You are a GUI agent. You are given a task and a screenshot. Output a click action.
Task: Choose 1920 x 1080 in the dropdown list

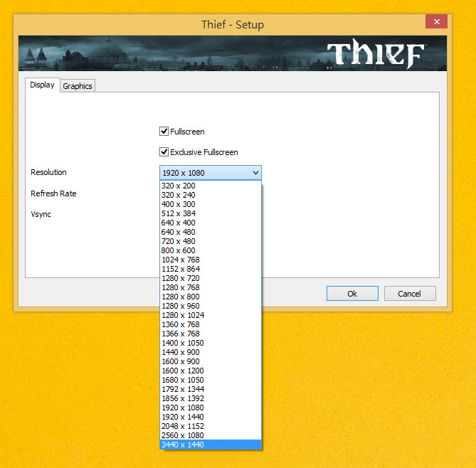click(x=211, y=408)
